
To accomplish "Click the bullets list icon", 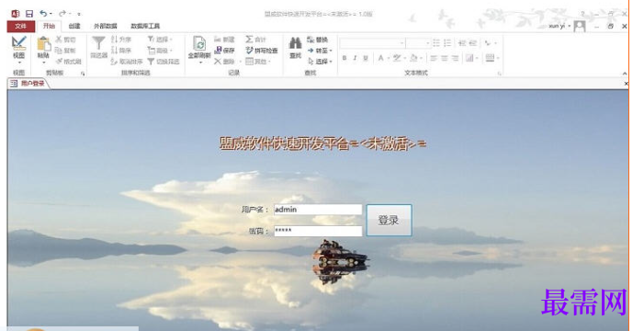I will [x=436, y=43].
